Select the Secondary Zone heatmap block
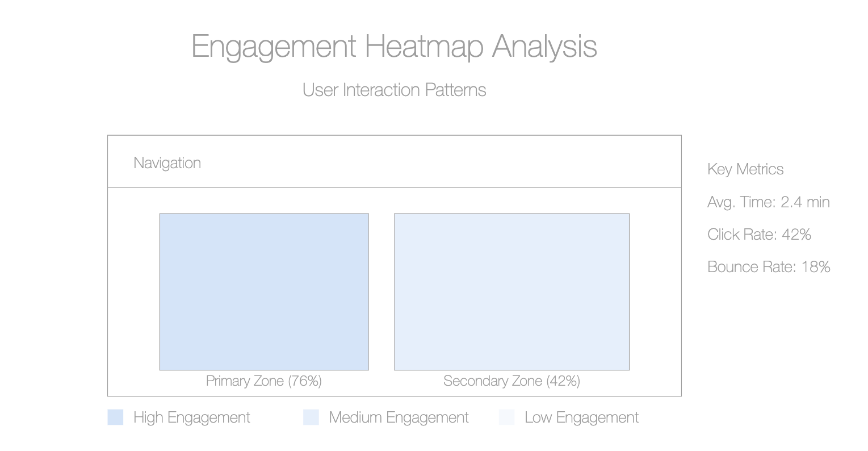Image resolution: width=868 pixels, height=451 pixels. coord(512,292)
